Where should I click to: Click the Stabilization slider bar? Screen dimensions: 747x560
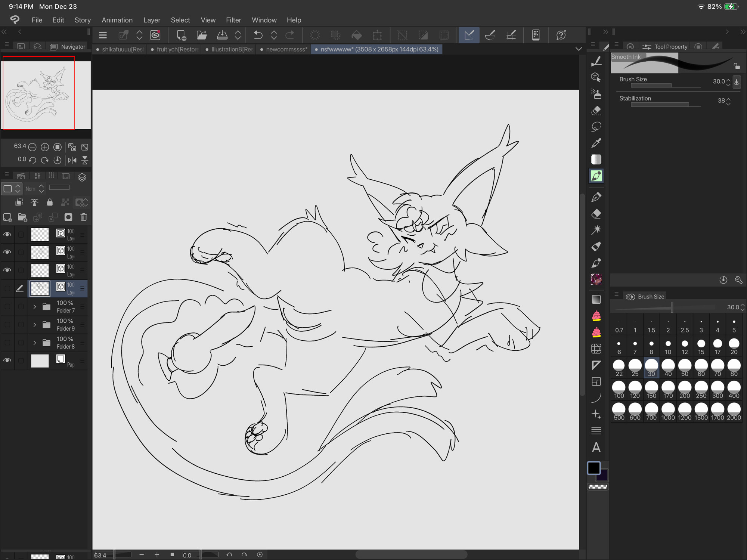click(x=666, y=105)
